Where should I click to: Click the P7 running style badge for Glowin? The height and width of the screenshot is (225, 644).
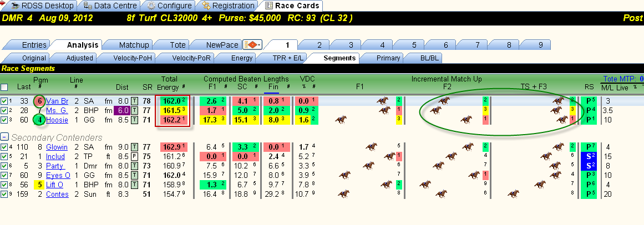(589, 147)
